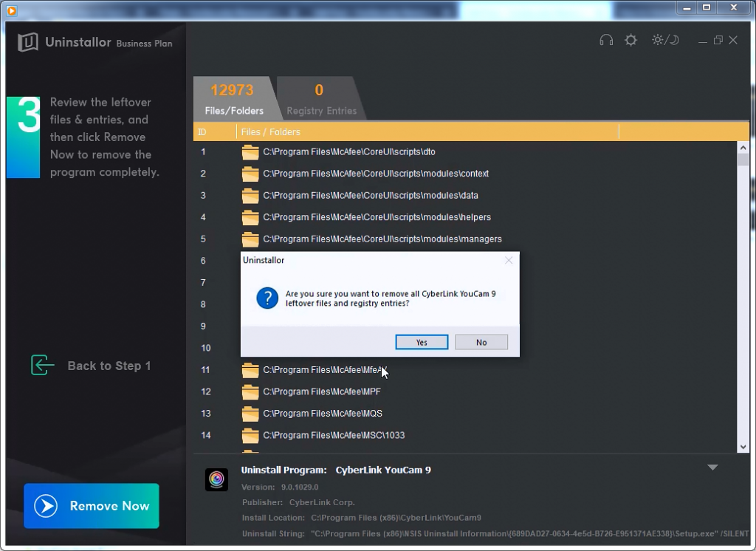Select row C:\Program Files\McAfee\MSC\1033
This screenshot has height=551, width=756.
point(465,435)
